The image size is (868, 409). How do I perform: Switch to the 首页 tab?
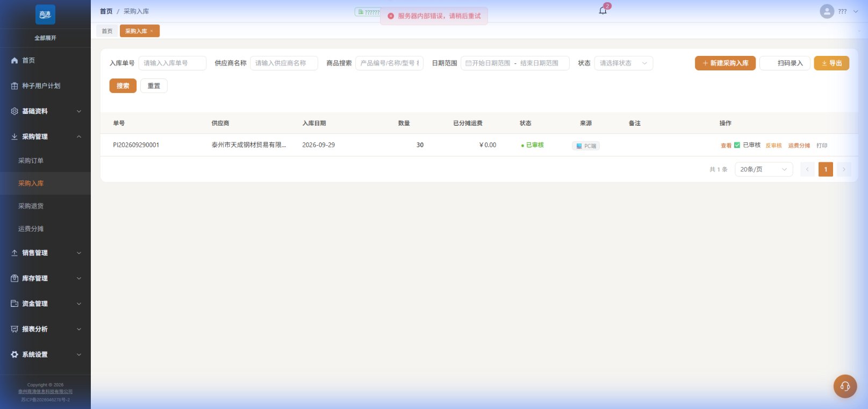point(107,31)
